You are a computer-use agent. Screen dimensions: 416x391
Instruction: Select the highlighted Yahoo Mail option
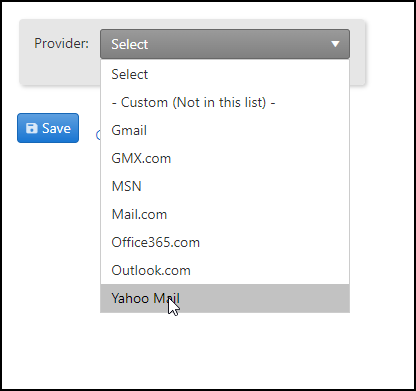(x=225, y=298)
